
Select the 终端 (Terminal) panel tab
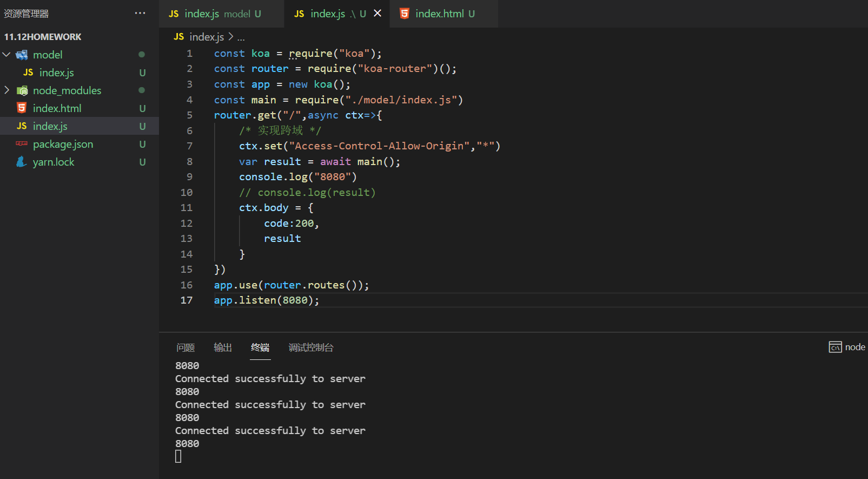[x=260, y=347]
